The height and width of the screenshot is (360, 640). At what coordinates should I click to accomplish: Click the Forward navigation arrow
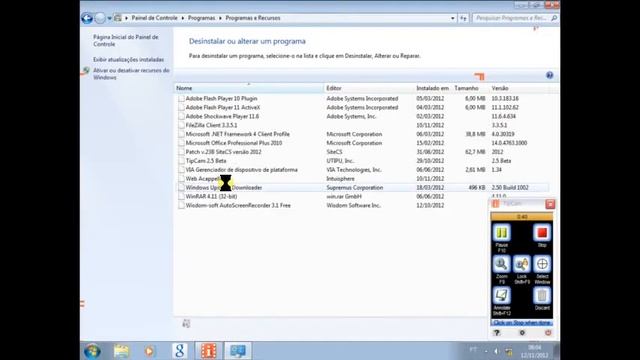click(100, 18)
